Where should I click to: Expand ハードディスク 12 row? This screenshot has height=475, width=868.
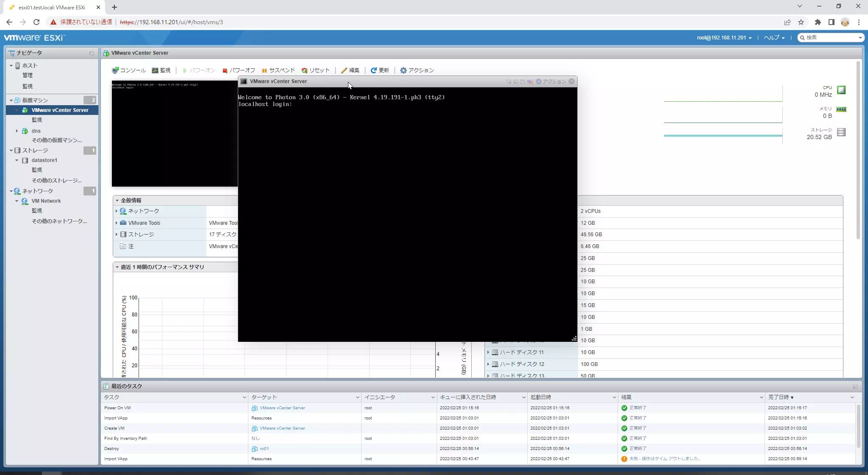pos(488,364)
